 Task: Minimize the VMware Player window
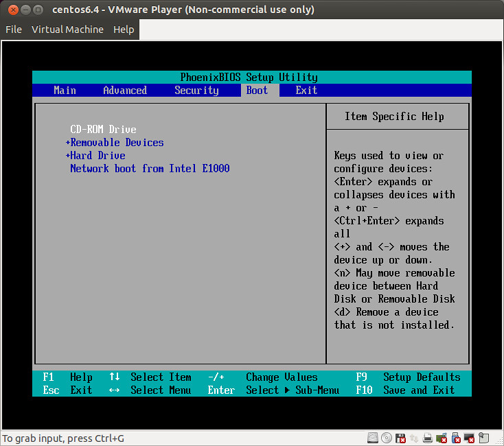tap(25, 10)
